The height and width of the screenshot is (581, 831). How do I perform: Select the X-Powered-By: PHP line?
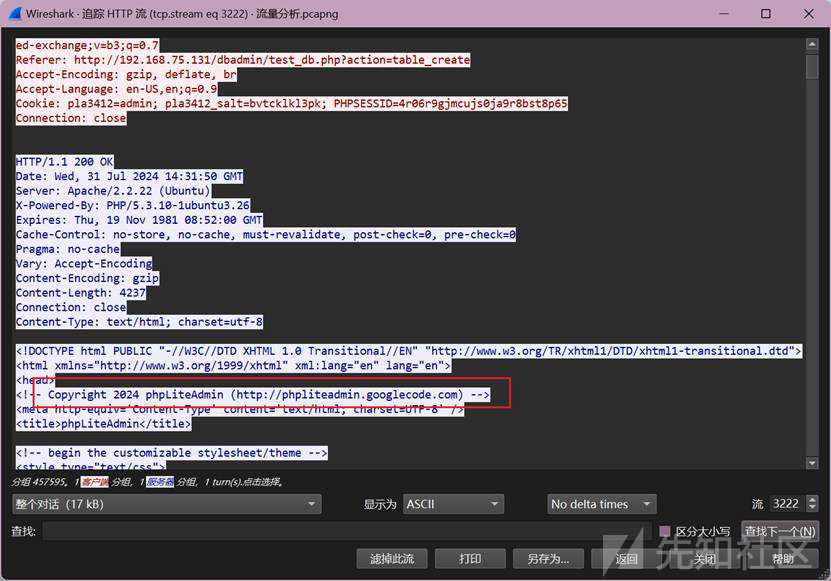click(x=132, y=205)
